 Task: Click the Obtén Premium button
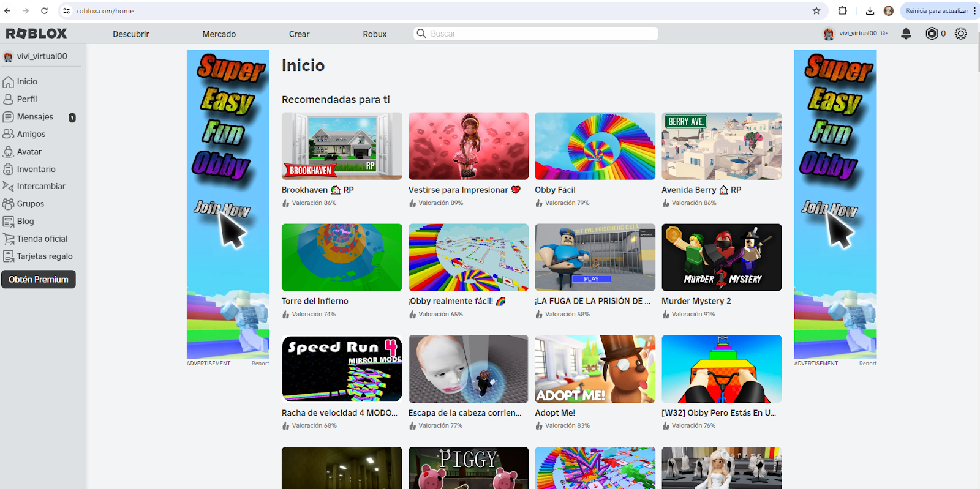[39, 279]
